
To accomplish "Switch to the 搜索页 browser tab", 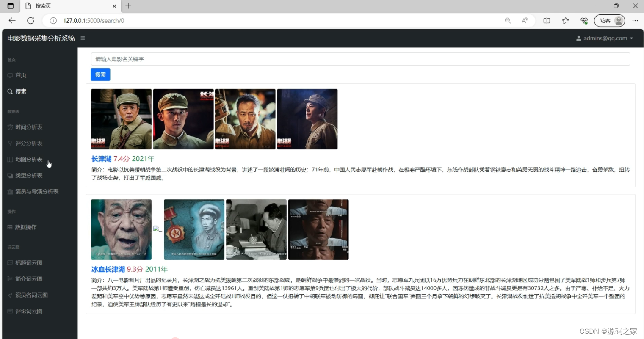I will point(64,6).
